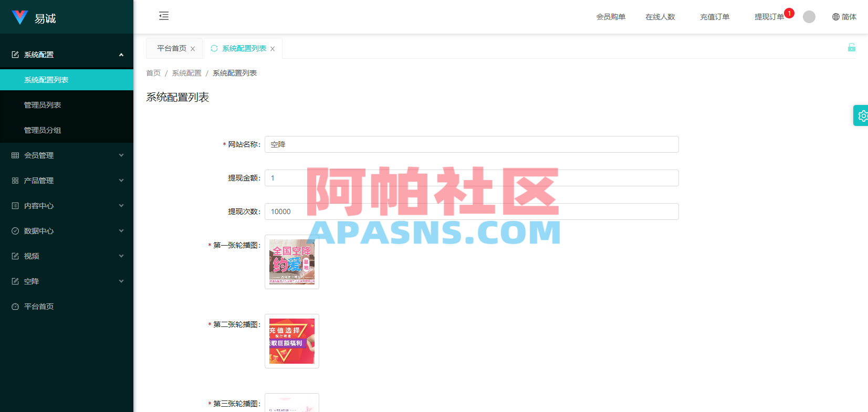868x412 pixels.
Task: Click the 提现次数 input field
Action: coord(472,212)
